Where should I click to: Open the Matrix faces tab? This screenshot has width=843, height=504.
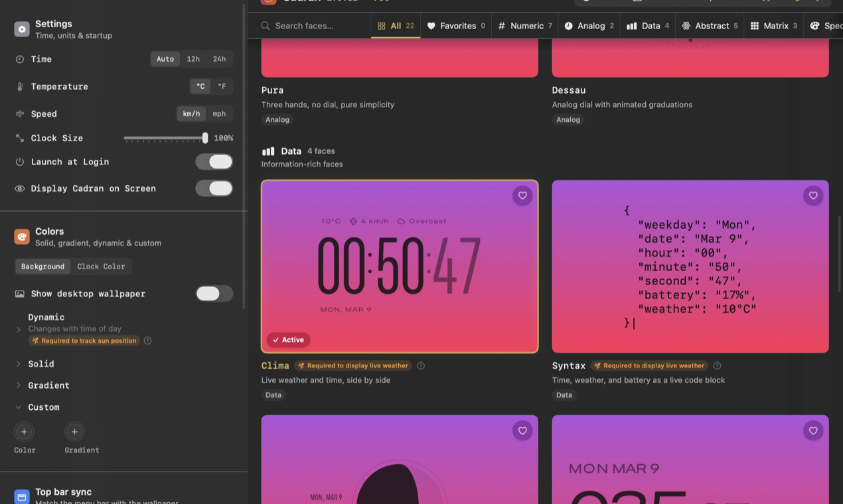pyautogui.click(x=774, y=26)
